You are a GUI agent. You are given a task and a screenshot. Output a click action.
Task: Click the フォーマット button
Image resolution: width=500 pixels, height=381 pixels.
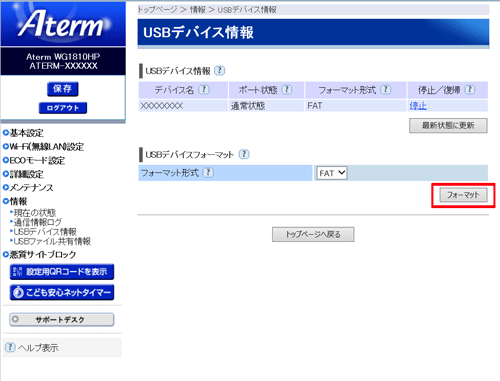click(463, 195)
